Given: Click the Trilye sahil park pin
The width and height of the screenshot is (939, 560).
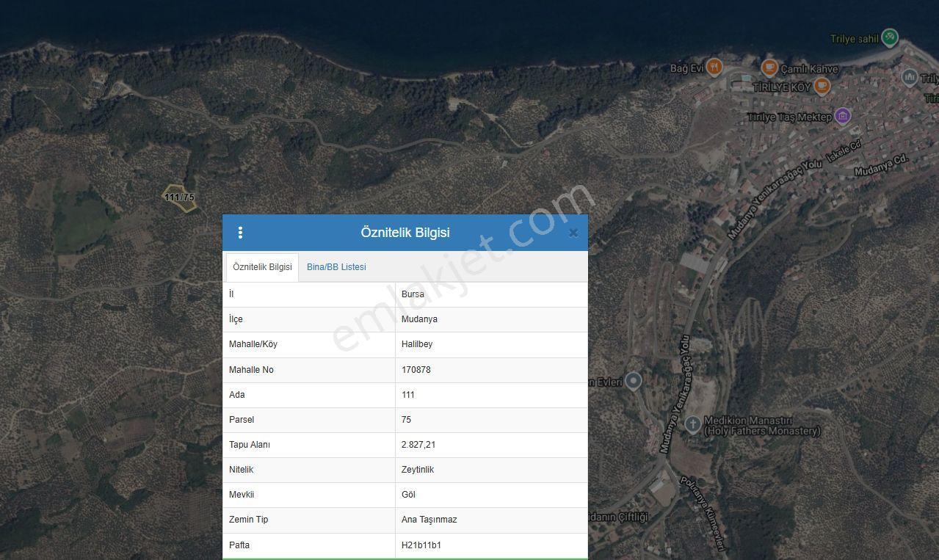Looking at the screenshot, I should pos(890,37).
